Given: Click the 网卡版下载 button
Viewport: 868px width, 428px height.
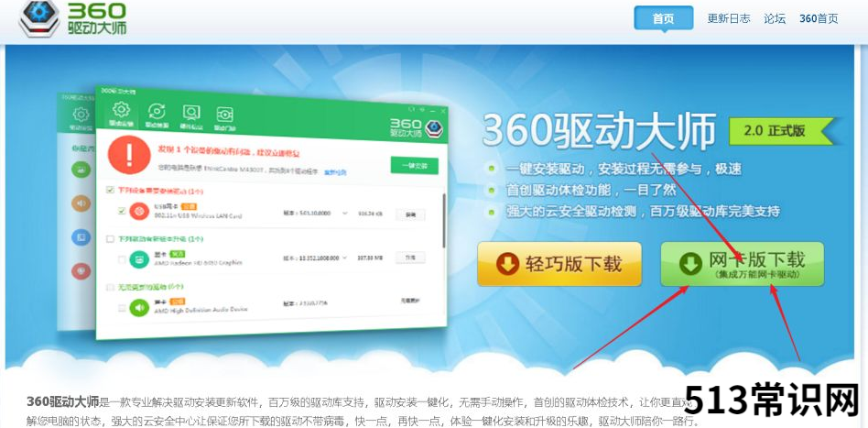Looking at the screenshot, I should pos(742,264).
